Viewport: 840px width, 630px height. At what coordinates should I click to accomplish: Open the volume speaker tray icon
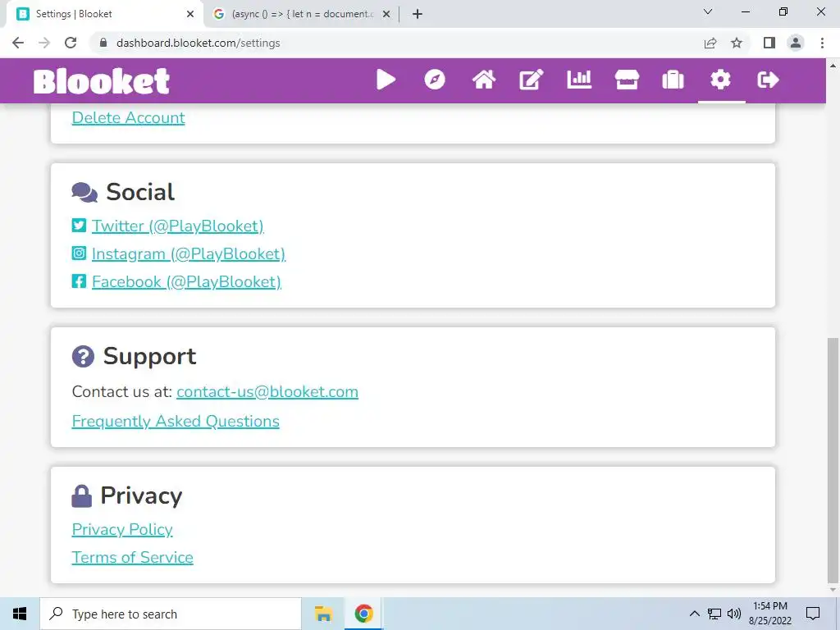[x=734, y=614]
